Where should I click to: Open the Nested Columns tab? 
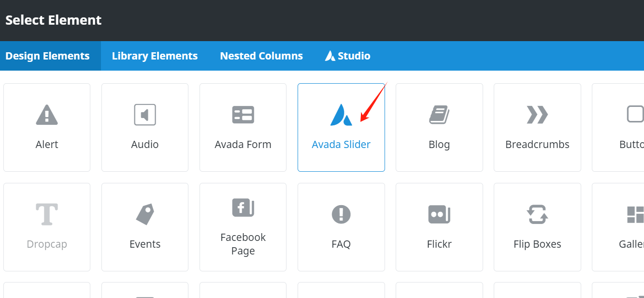click(x=261, y=56)
